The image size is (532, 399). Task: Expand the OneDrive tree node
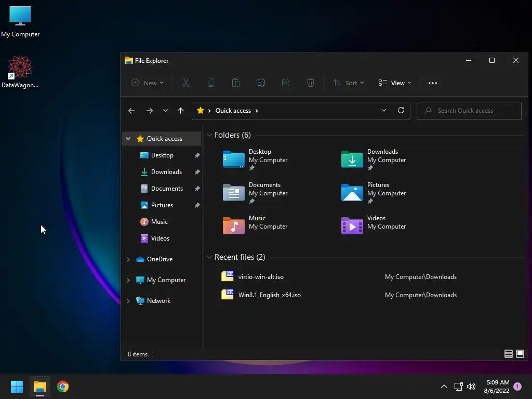click(128, 259)
